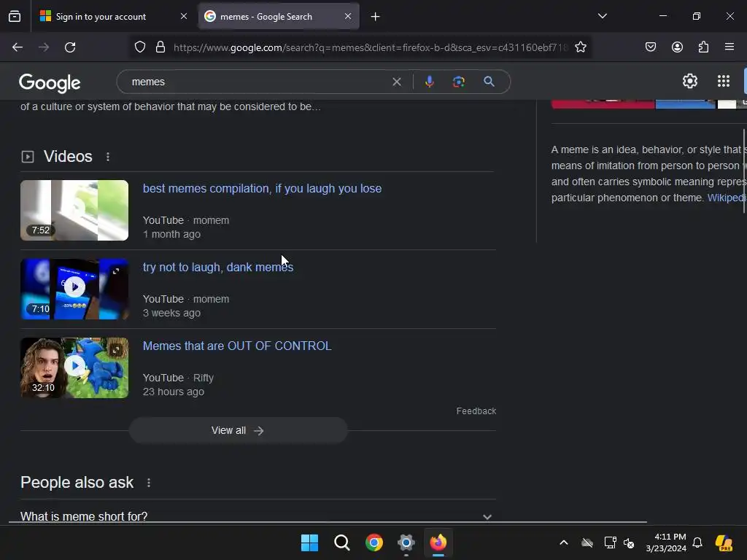Open best memes compilation video link
The image size is (747, 560).
(262, 189)
